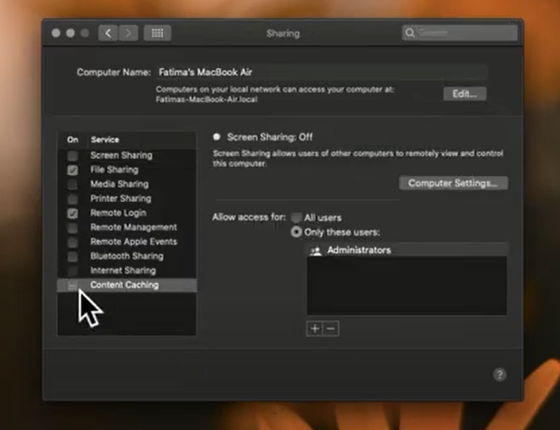This screenshot has height=430, width=560.
Task: Show all preferences via grid icon
Action: coord(157,33)
